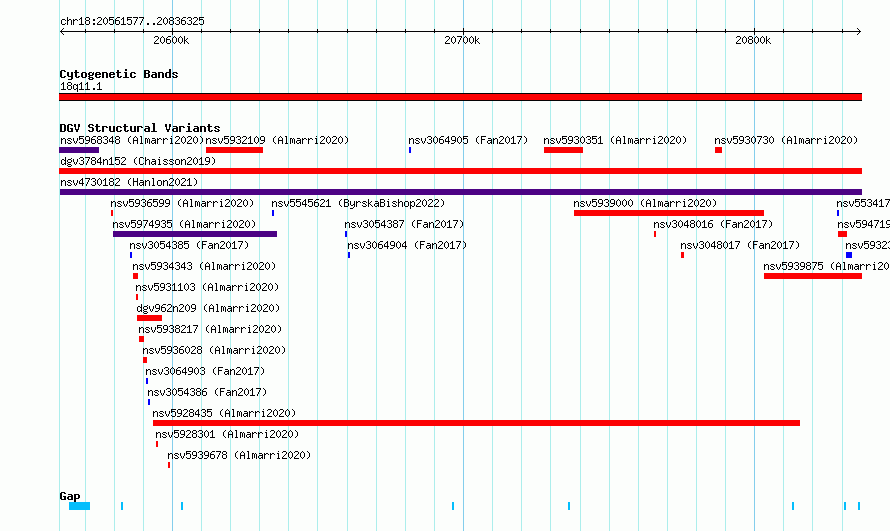
Task: Click the blue mark under nsv3064905
Action: (410, 150)
